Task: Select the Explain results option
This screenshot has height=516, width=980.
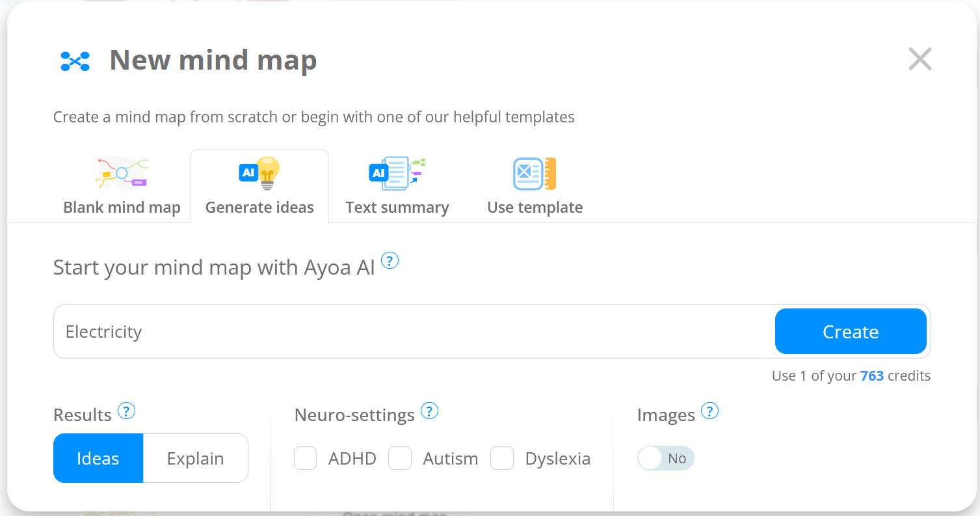Action: (x=196, y=458)
